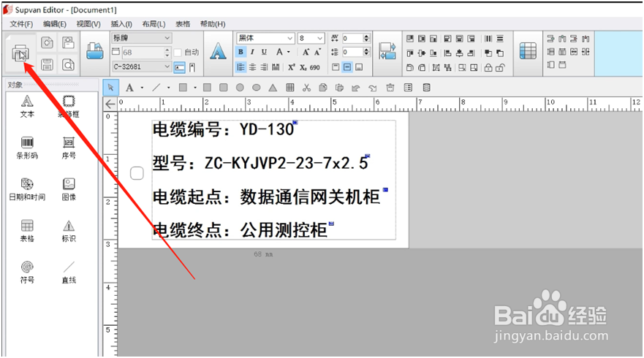Expand the font color A dropdown arrow

click(288, 52)
